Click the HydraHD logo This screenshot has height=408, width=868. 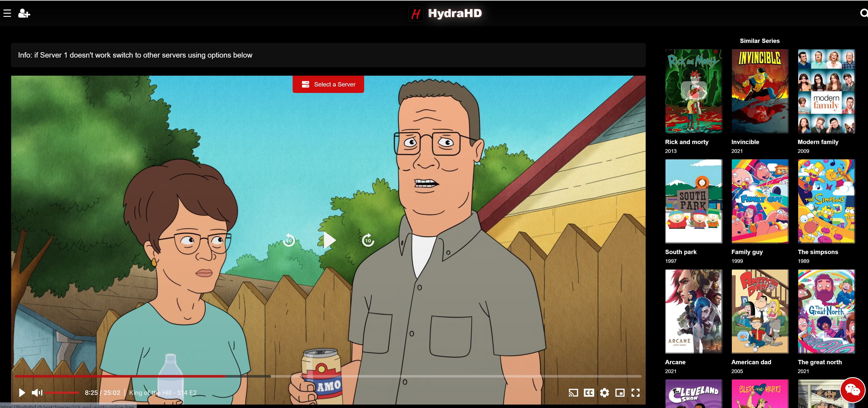point(445,14)
